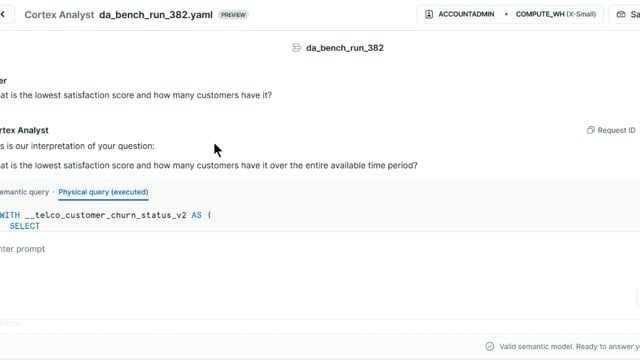The width and height of the screenshot is (640, 360).
Task: Click the da_bench_run_382 model name label
Action: coord(345,48)
